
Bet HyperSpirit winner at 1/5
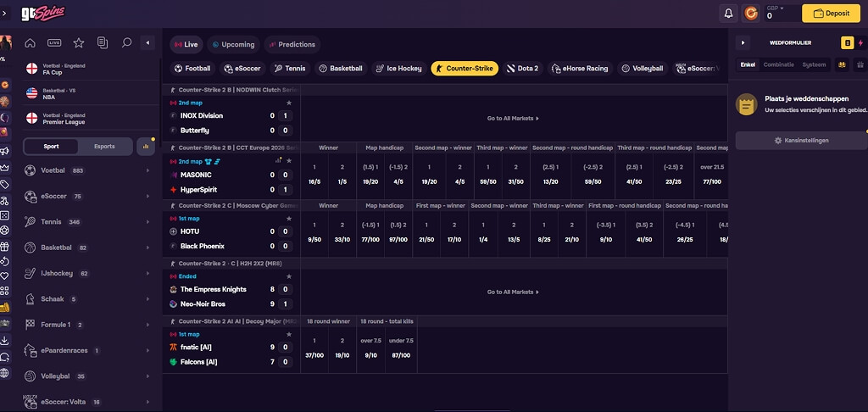[342, 176]
